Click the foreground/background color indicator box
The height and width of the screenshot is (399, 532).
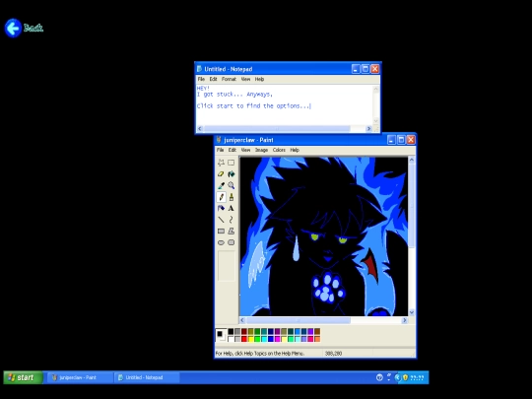221,335
